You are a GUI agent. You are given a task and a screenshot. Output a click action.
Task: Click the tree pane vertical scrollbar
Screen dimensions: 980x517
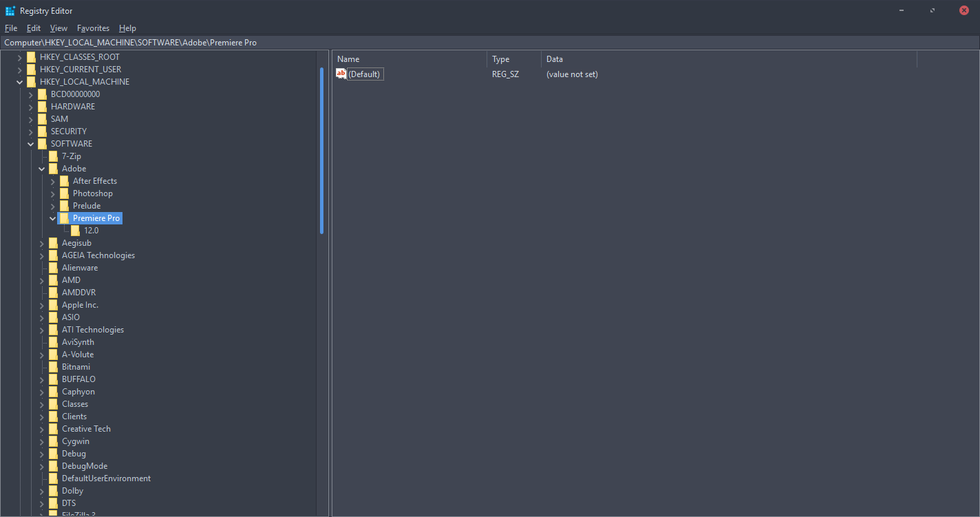pos(321,150)
